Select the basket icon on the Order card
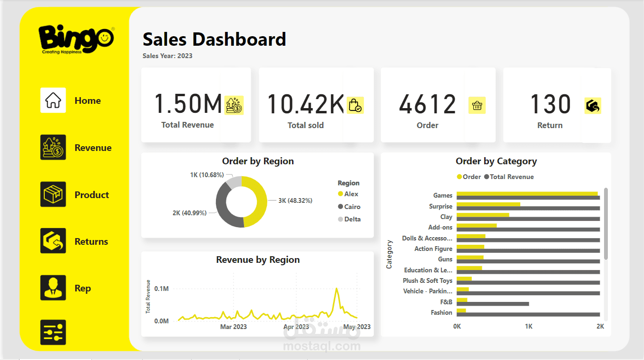Viewport: 644px width, 360px height. tap(478, 105)
